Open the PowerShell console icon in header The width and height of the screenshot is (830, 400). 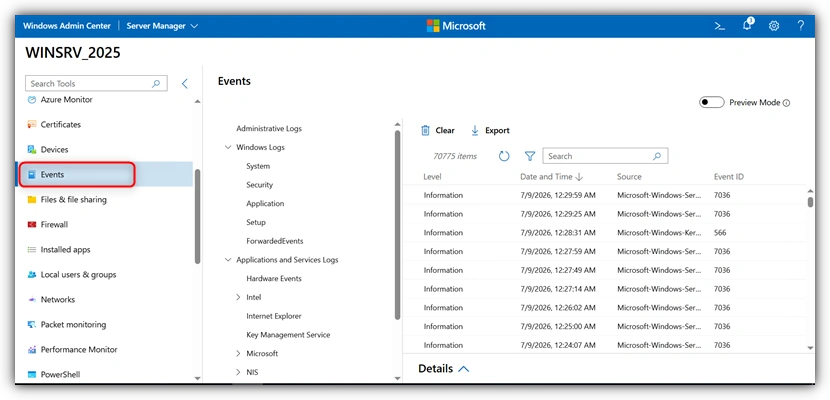pyautogui.click(x=719, y=26)
